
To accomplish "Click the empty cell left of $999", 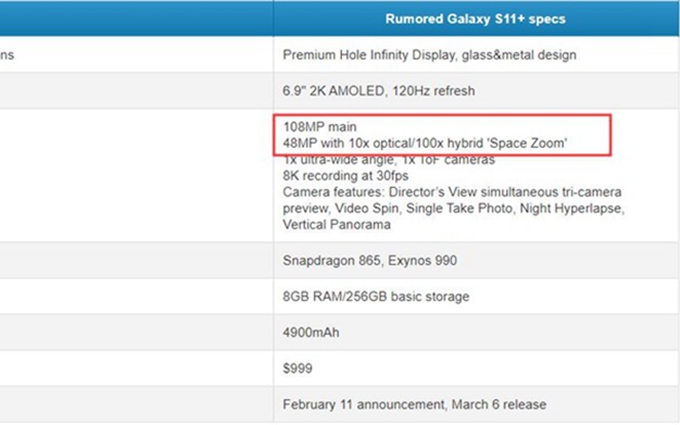I will click(x=136, y=369).
